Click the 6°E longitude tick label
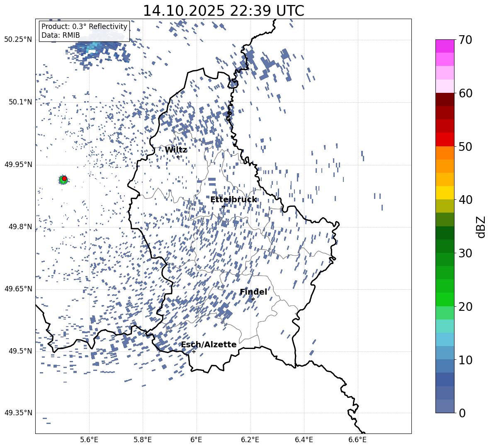Image resolution: width=491 pixels, height=448 pixels. pos(196,440)
